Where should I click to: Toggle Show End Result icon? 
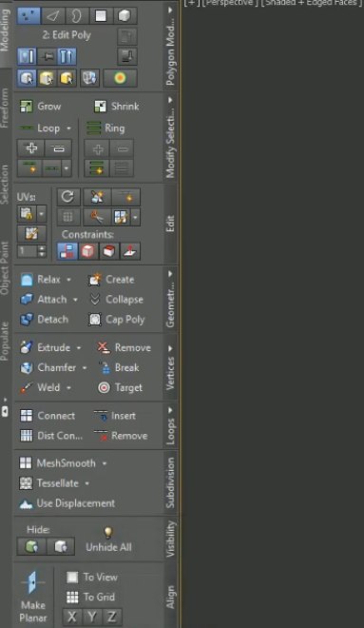[67, 56]
